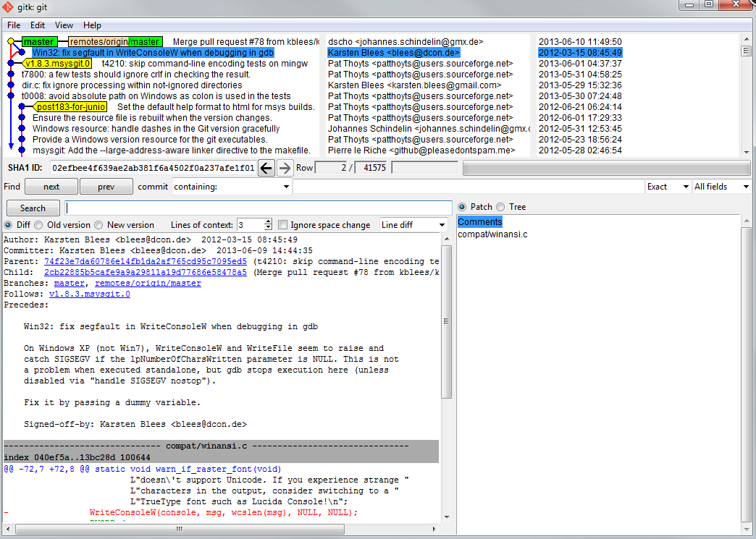Click the commit node of v1.8.3.msysgit.0 tag
The height and width of the screenshot is (539, 756).
[x=11, y=64]
